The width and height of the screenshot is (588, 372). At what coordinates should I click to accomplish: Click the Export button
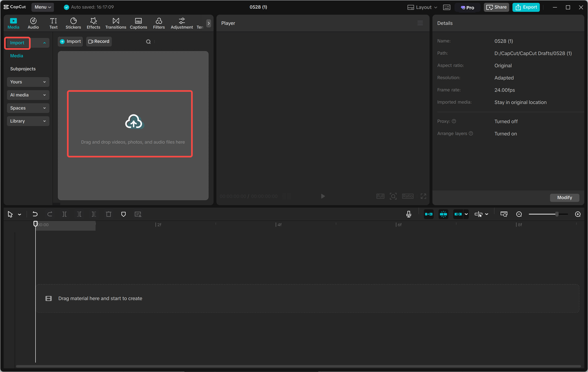[526, 7]
